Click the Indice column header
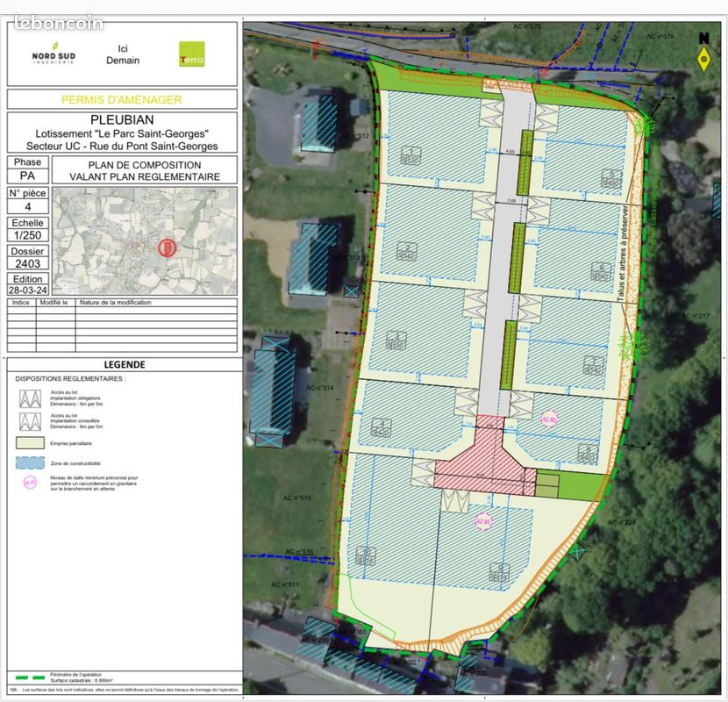 (21, 303)
